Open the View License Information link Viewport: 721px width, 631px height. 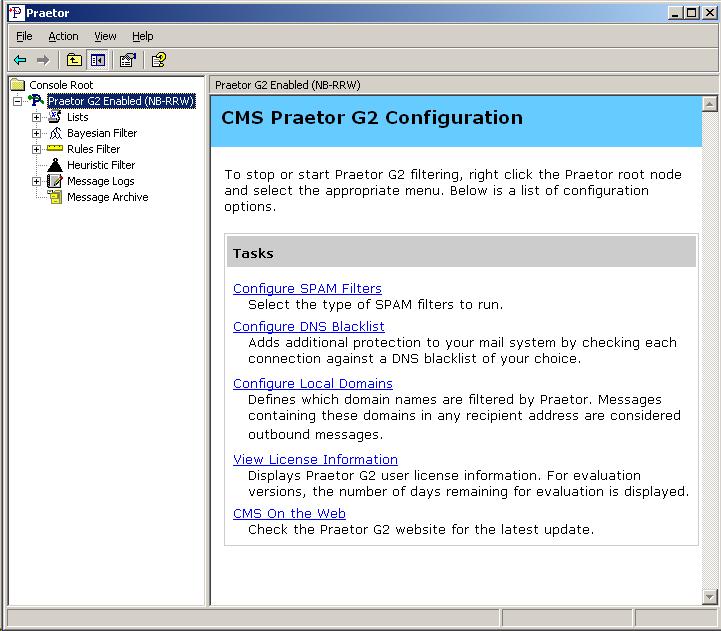[315, 459]
